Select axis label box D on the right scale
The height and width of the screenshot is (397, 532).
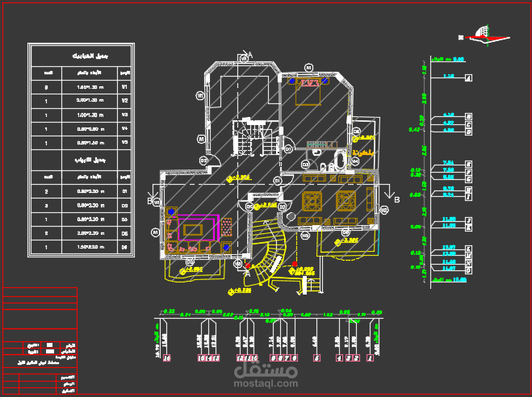tap(468, 132)
